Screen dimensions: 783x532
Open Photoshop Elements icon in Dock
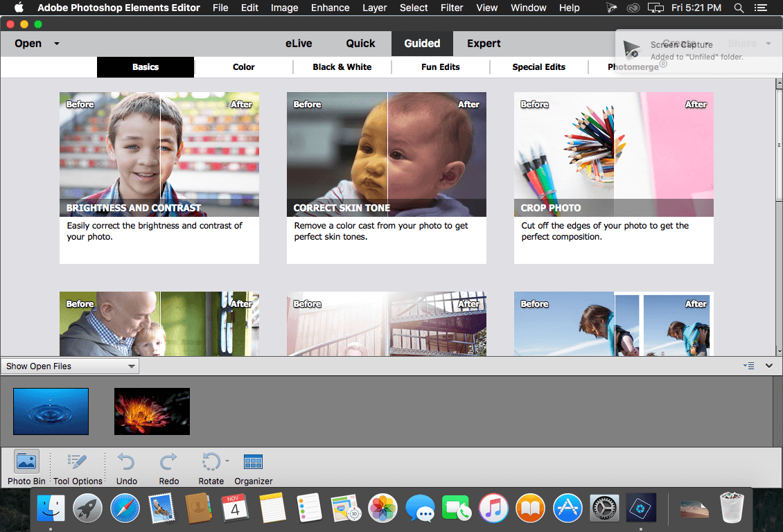641,508
